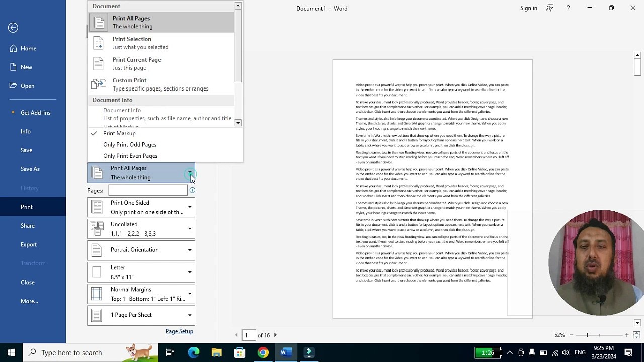Open Task View on the taskbar
This screenshot has height=362, width=644.
coord(170,352)
